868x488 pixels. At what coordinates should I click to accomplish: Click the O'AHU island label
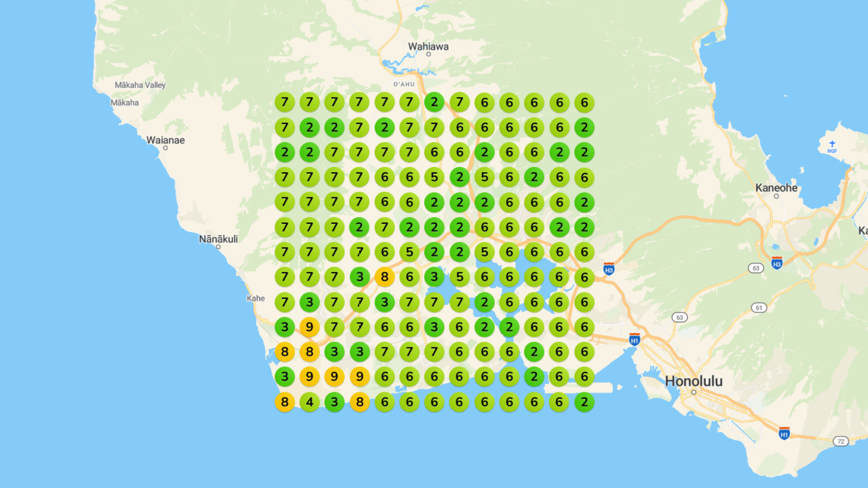click(404, 84)
